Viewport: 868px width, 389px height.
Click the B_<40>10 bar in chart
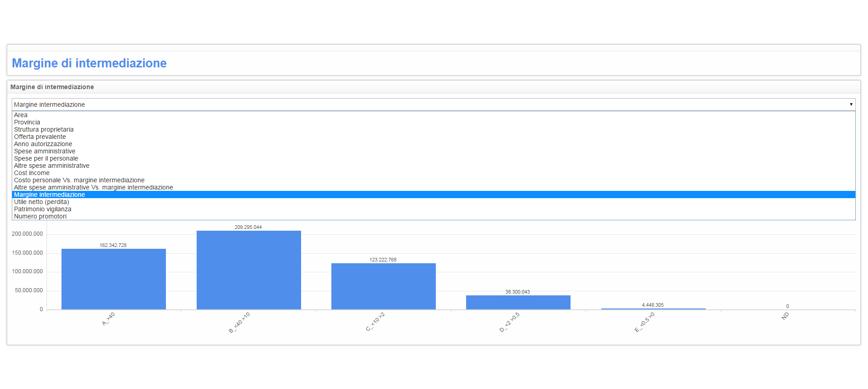point(249,270)
